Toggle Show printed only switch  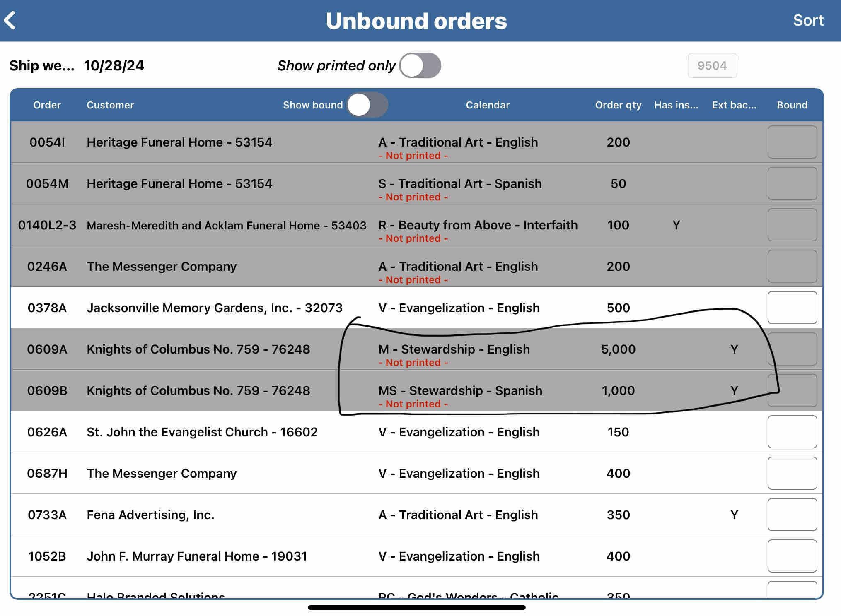tap(420, 65)
